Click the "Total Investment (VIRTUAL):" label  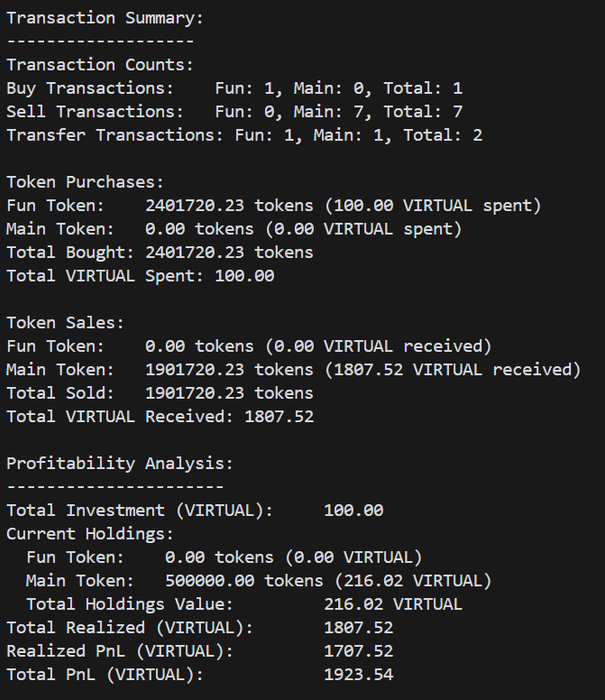tap(140, 510)
